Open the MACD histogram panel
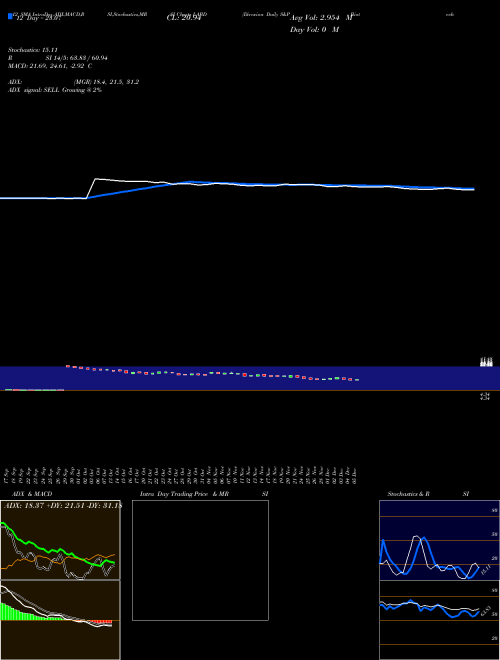The image size is (500, 660). (x=60, y=620)
